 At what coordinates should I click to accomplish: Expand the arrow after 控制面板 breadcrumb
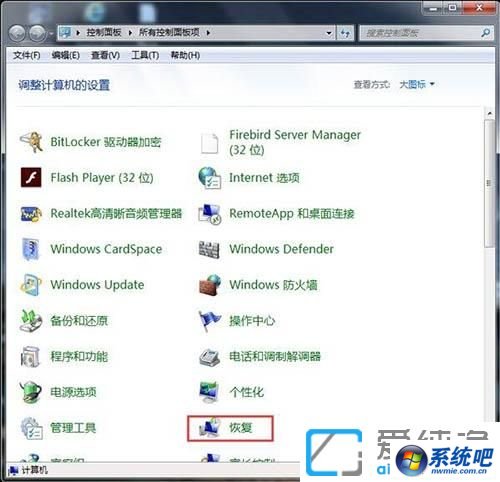pos(130,33)
